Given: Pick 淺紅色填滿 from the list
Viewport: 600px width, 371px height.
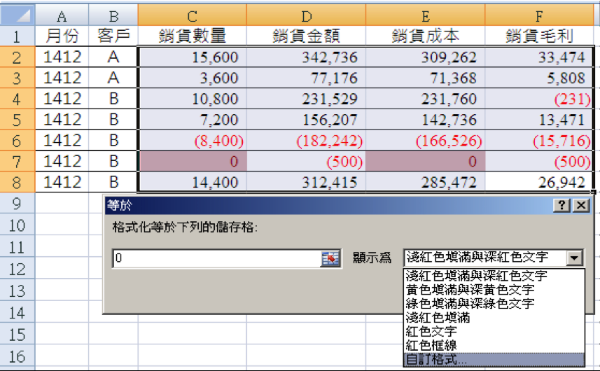Looking at the screenshot, I should point(494,317).
